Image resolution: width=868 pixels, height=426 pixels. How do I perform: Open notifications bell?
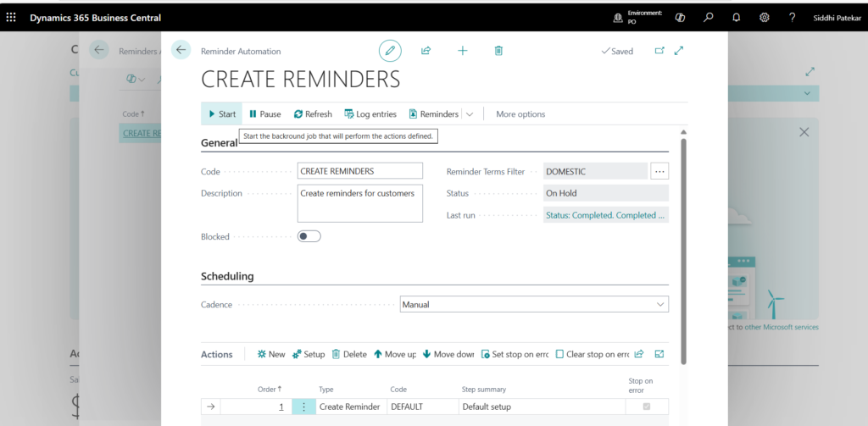[x=737, y=18]
